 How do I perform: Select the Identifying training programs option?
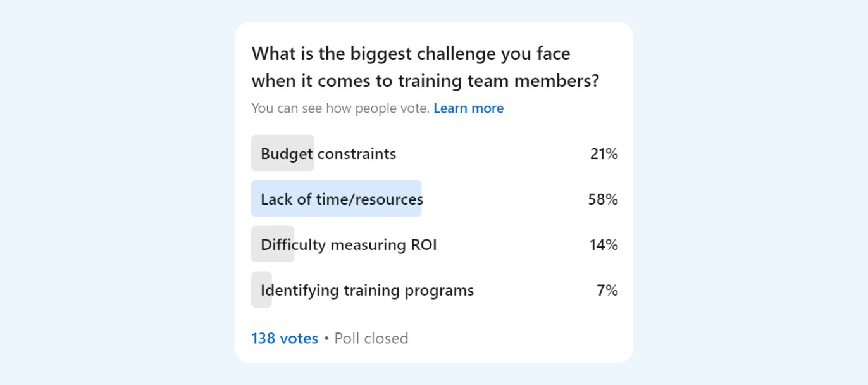coord(367,290)
